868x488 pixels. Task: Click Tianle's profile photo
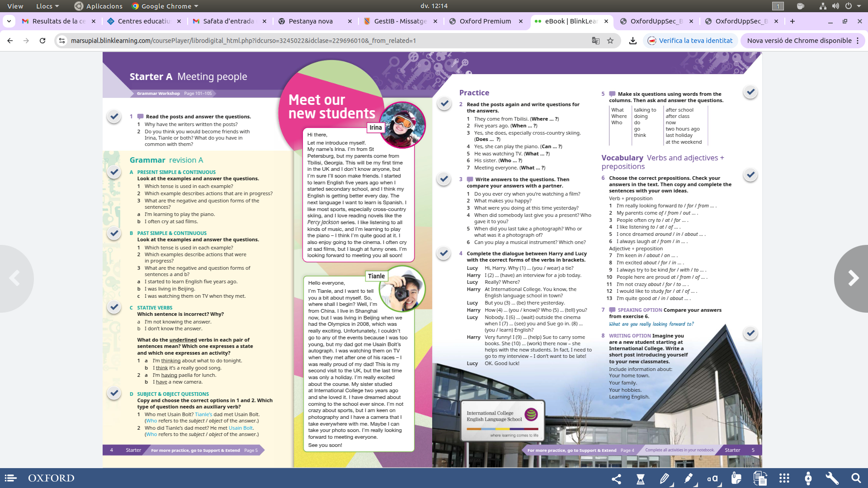402,289
